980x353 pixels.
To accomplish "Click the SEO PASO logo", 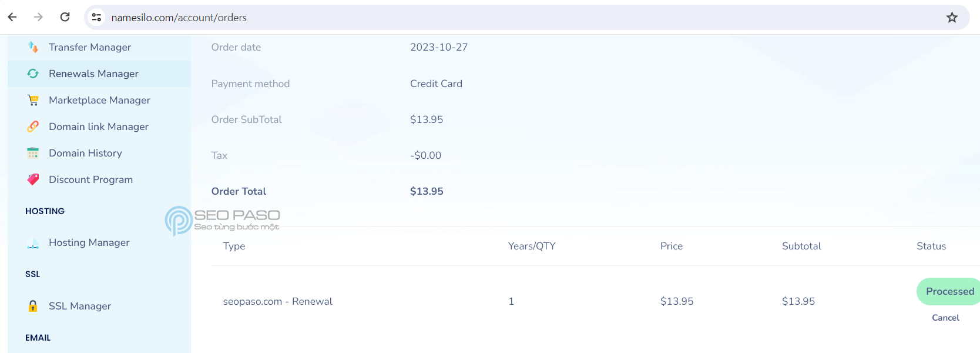I will pos(222,221).
